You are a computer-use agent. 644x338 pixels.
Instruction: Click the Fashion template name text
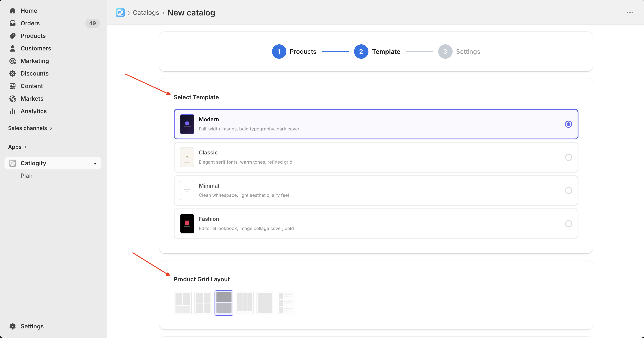click(209, 219)
